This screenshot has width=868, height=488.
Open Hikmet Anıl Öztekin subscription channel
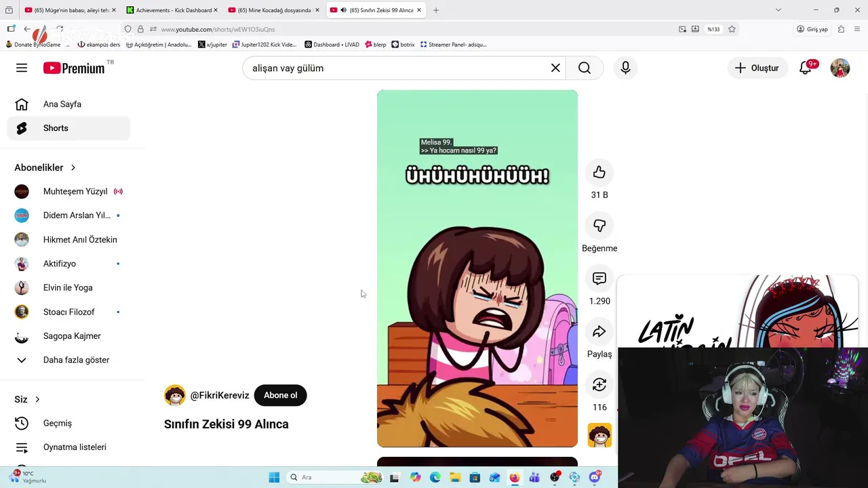68,239
